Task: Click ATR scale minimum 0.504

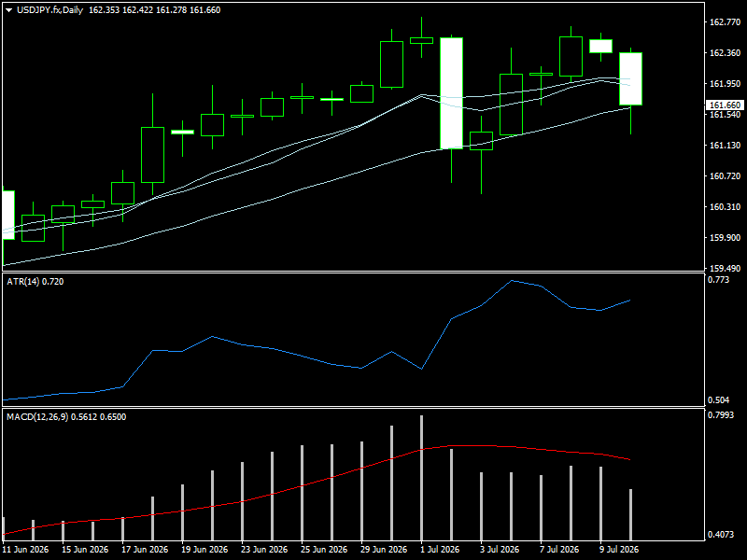Action: coord(718,400)
